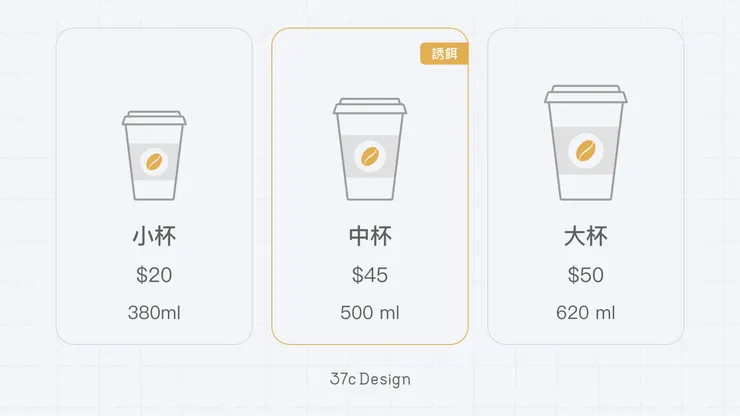Click the coffee bean logo on large cup
740x416 pixels.
pos(585,151)
